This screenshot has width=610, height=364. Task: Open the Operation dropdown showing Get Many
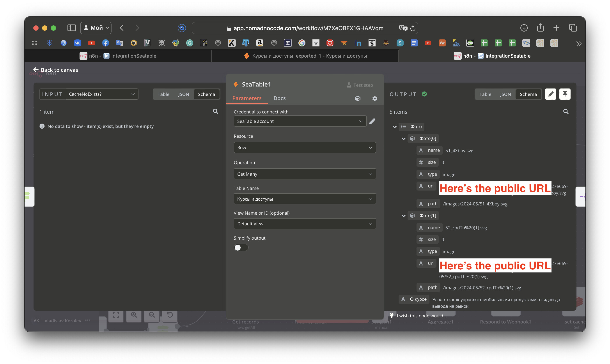pos(305,174)
